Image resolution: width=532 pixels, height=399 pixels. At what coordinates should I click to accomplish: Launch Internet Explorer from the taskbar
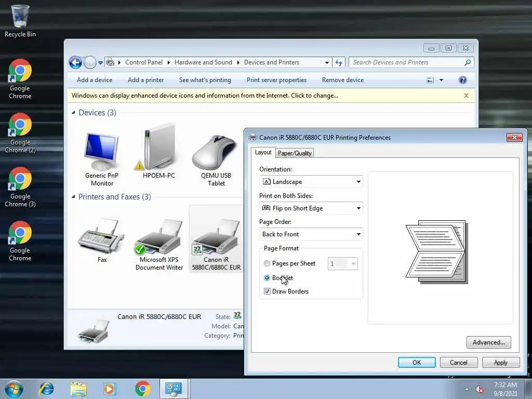click(46, 389)
